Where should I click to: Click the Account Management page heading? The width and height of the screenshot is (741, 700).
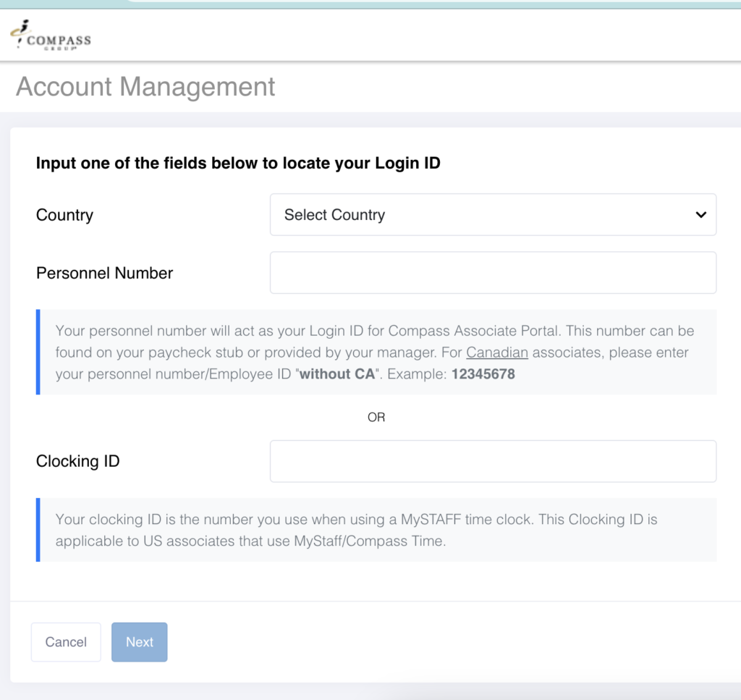tap(145, 87)
